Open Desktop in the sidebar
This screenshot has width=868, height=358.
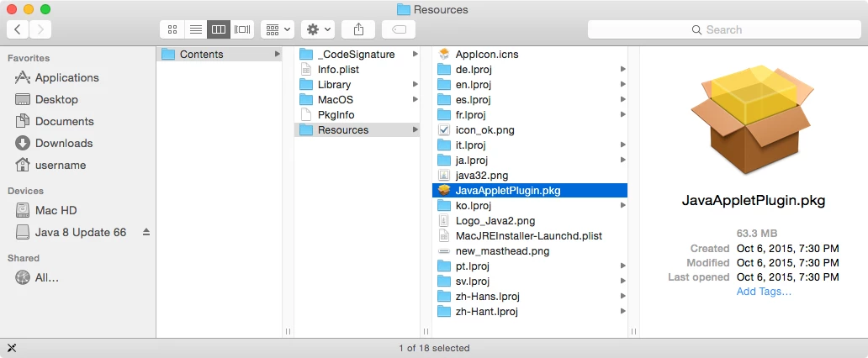(56, 100)
